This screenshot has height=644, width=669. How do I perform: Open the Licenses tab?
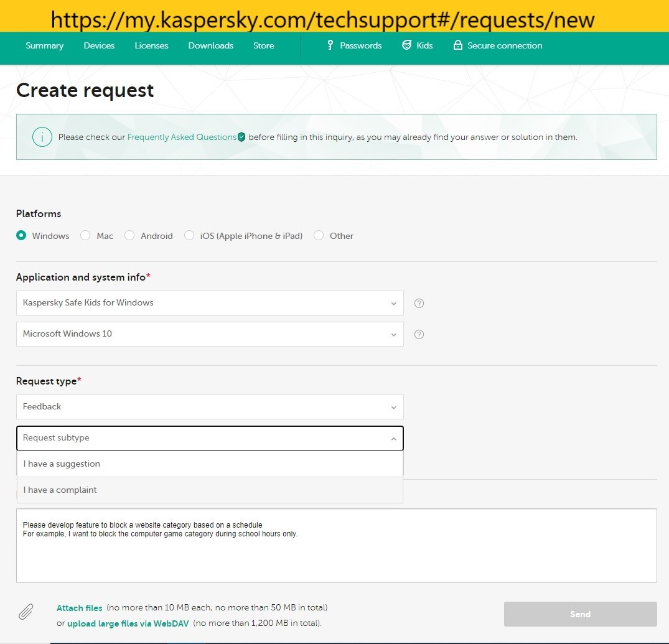(151, 45)
